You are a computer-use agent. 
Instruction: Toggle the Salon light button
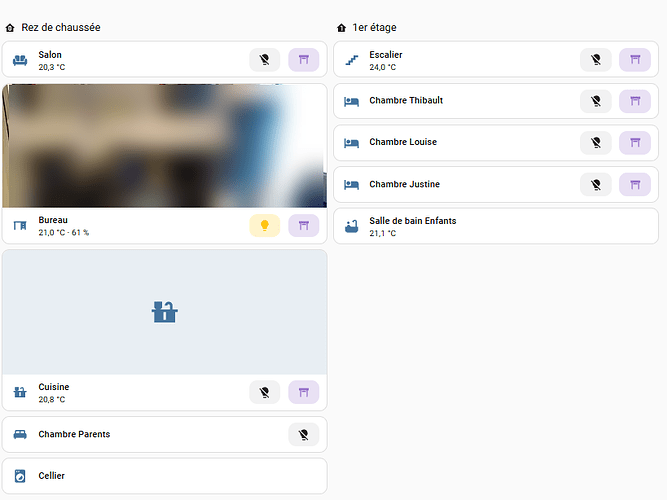point(265,60)
